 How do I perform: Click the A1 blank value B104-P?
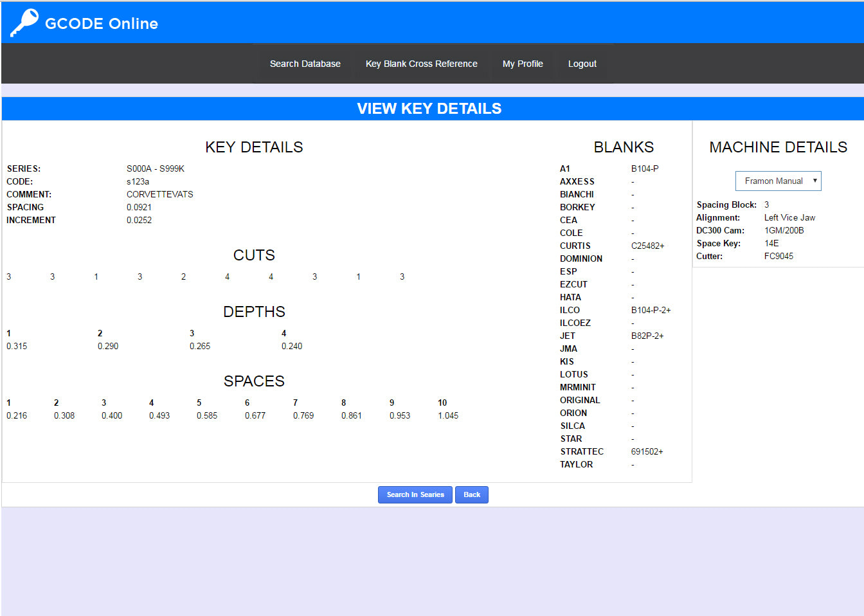(x=644, y=168)
